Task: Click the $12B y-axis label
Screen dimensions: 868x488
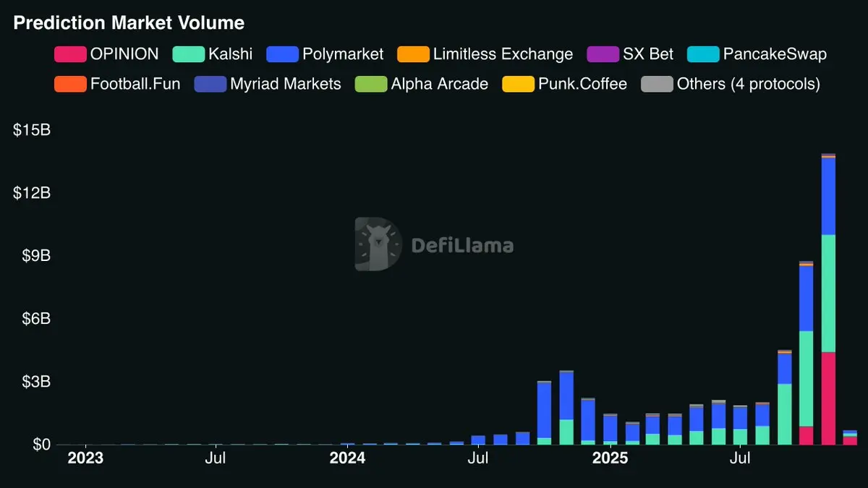Action: 31,193
